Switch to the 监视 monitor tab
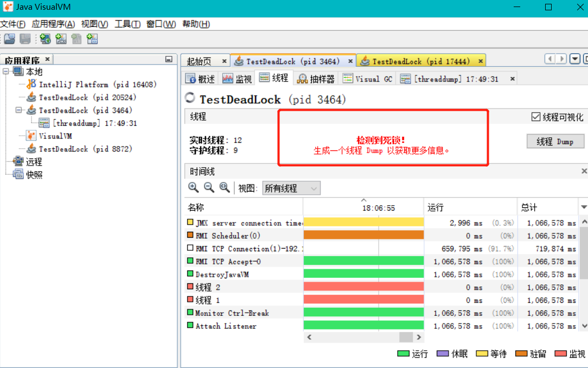This screenshot has height=368, width=588. [237, 79]
